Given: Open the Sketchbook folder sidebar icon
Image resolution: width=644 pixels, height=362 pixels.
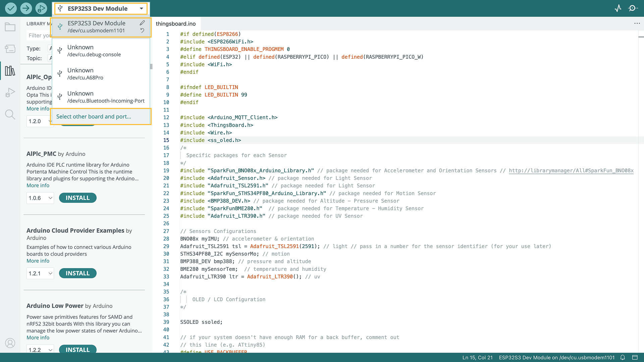Looking at the screenshot, I should pos(10,27).
